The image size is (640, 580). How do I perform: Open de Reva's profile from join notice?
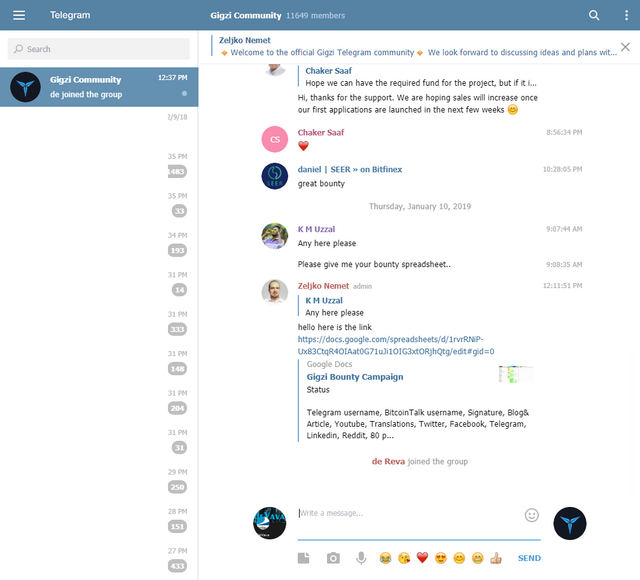coord(388,462)
